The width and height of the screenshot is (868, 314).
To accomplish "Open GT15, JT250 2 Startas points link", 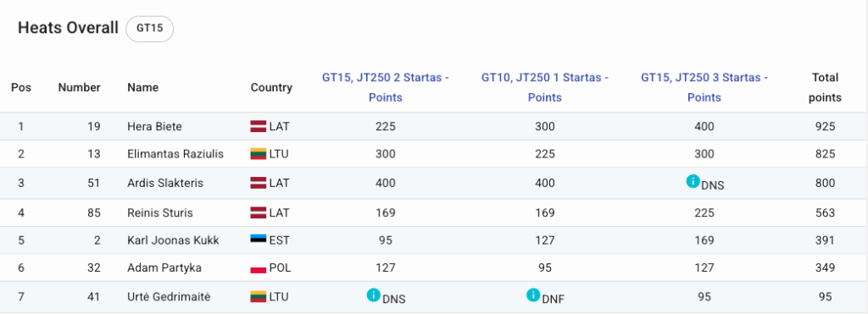I will [386, 87].
